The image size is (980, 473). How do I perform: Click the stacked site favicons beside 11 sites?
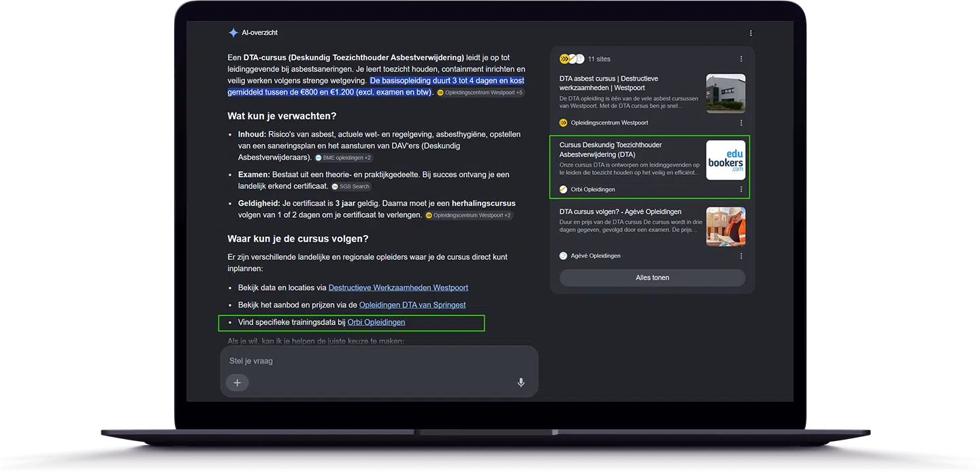[x=572, y=59]
